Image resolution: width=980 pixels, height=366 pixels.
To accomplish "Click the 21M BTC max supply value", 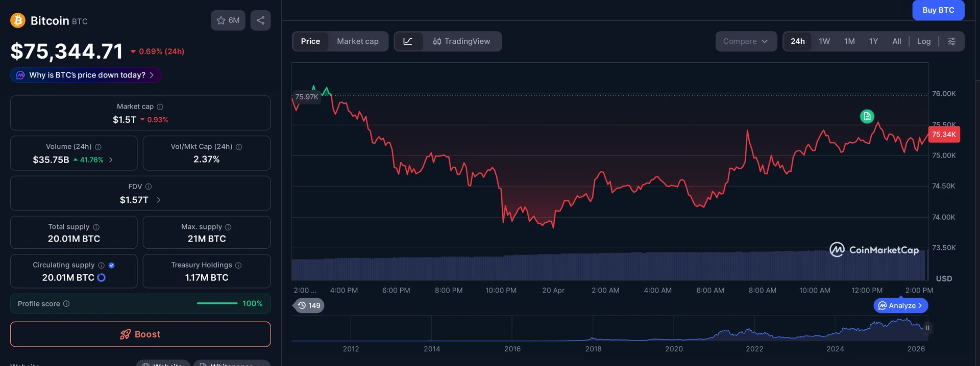I will click(207, 239).
